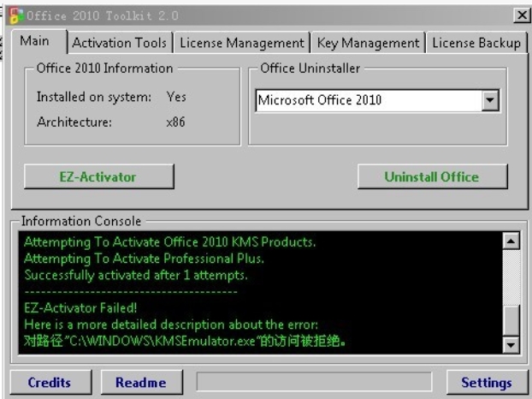532x399 pixels.
Task: Open Settings button
Action: (x=487, y=383)
